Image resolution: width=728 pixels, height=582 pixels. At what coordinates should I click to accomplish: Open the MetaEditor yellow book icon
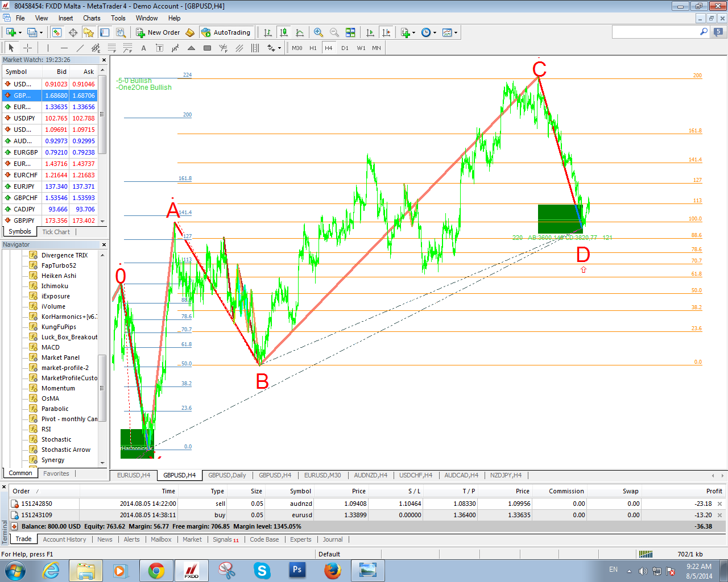(191, 32)
